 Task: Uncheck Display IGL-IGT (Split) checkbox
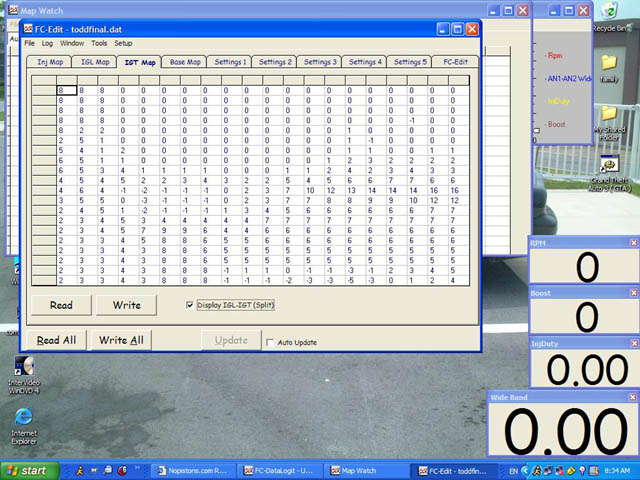point(189,305)
